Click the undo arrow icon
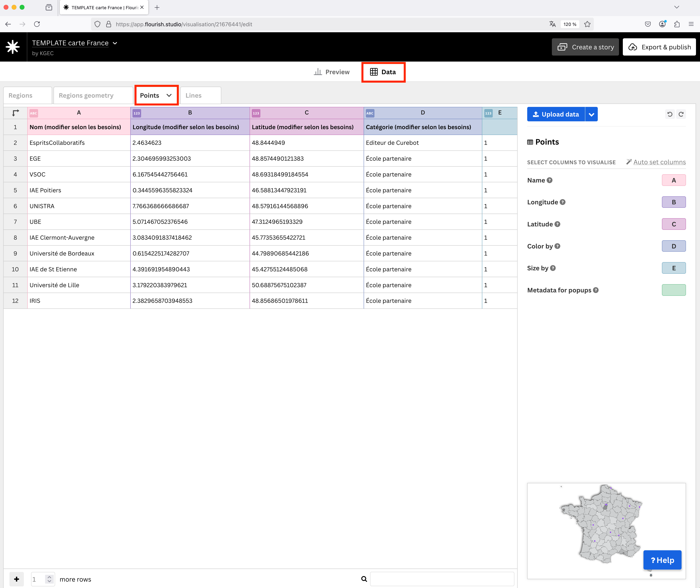Image resolution: width=700 pixels, height=588 pixels. pyautogui.click(x=670, y=114)
